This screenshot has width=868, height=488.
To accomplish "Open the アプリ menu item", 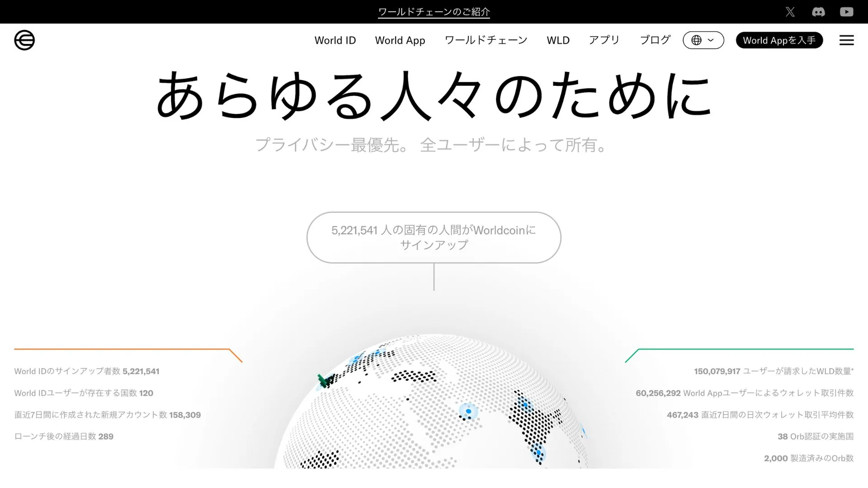I will 604,40.
